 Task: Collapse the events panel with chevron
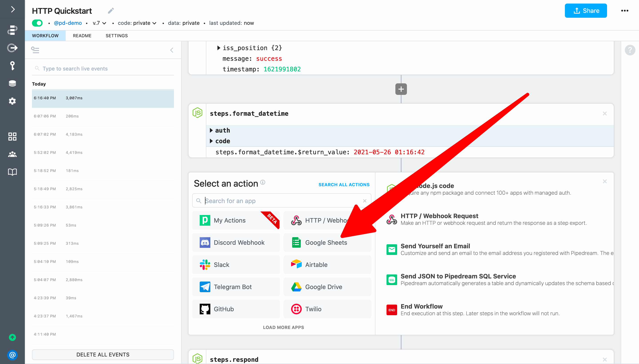coord(172,50)
